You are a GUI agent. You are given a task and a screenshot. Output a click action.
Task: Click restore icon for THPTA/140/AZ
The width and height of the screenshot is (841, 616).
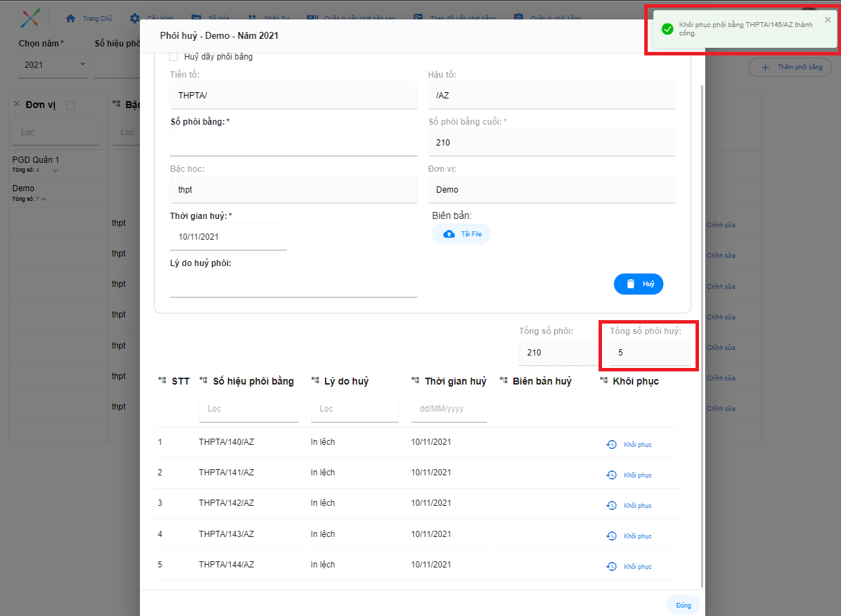[x=611, y=445]
